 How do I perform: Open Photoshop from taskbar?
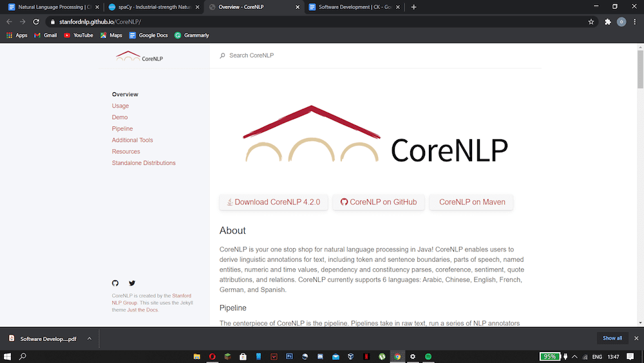point(289,357)
